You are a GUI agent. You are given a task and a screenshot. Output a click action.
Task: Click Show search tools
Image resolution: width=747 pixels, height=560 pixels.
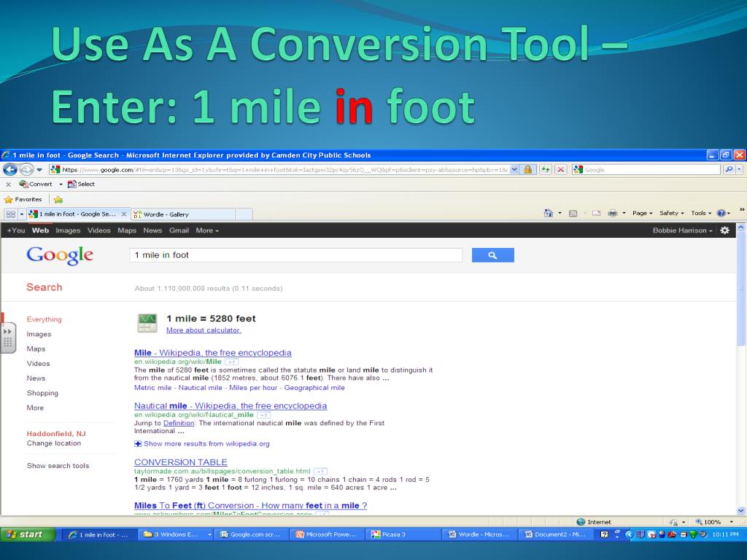[x=58, y=466]
